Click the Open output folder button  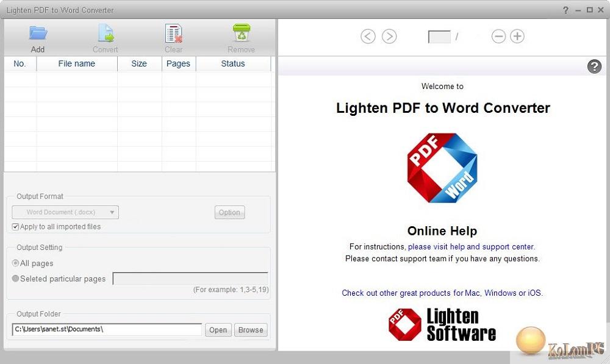click(x=218, y=330)
